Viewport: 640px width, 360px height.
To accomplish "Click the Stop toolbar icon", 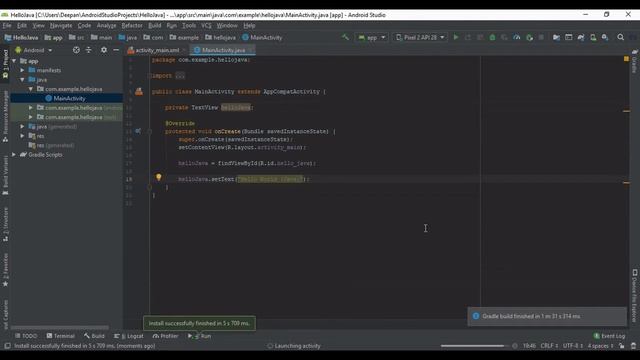I will click(x=541, y=37).
